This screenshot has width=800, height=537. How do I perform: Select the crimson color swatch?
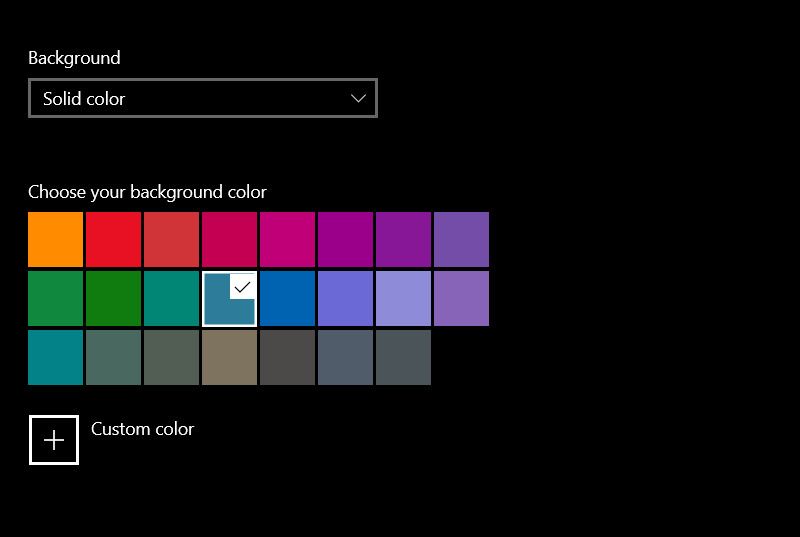[229, 239]
